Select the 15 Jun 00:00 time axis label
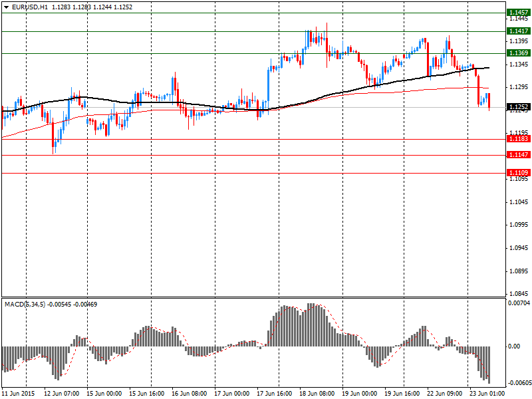Screen dimensions: 532x399 click(104, 394)
